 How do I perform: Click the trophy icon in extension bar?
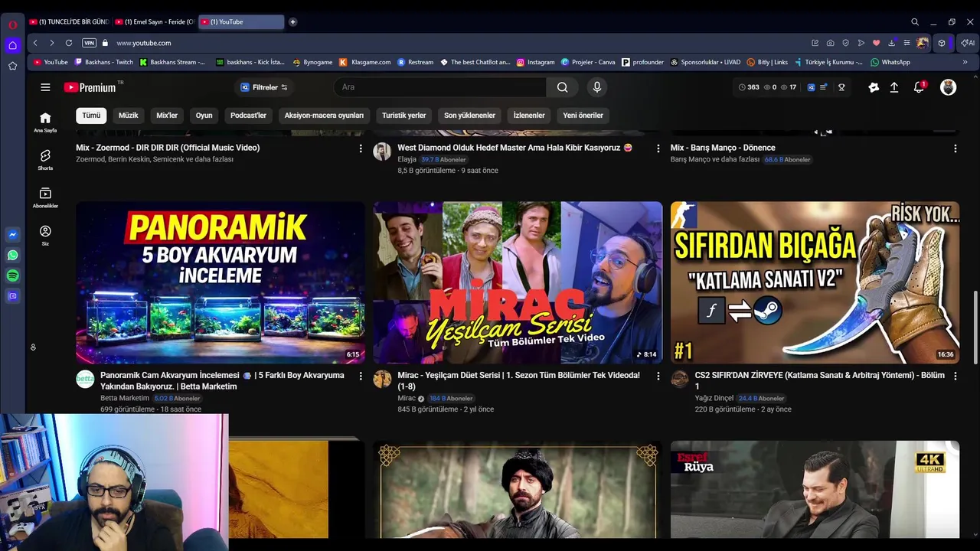[841, 87]
